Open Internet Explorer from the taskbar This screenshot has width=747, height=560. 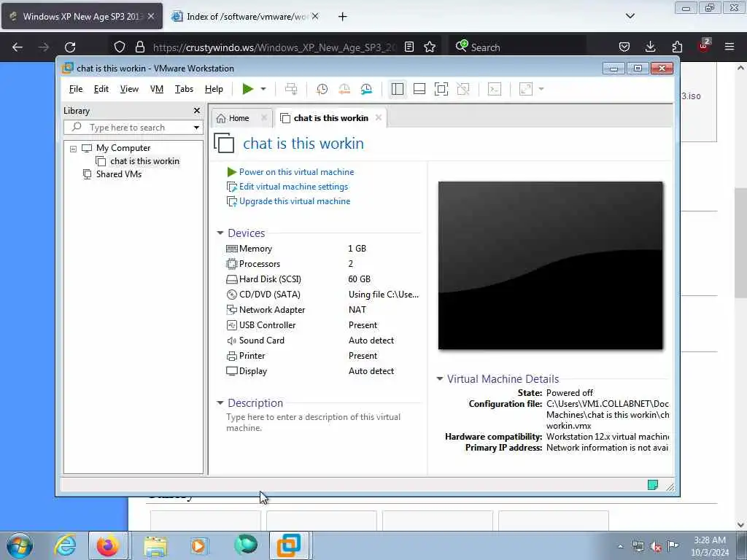tap(65, 545)
